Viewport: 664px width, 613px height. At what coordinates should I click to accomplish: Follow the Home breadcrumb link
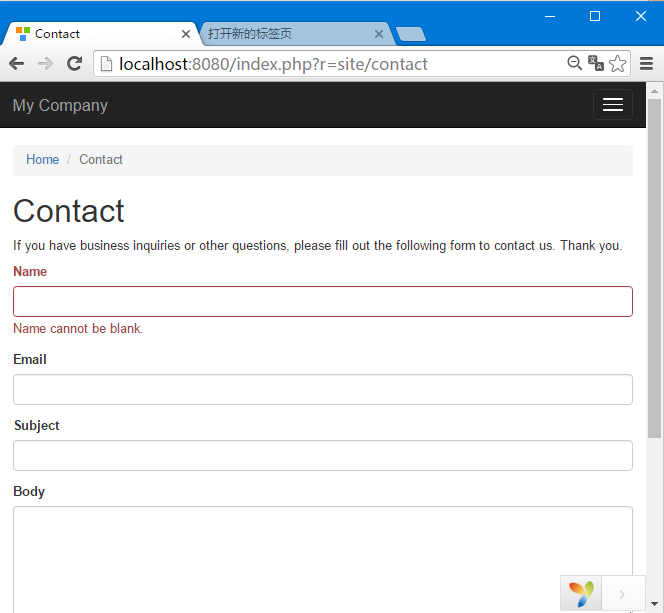[42, 160]
